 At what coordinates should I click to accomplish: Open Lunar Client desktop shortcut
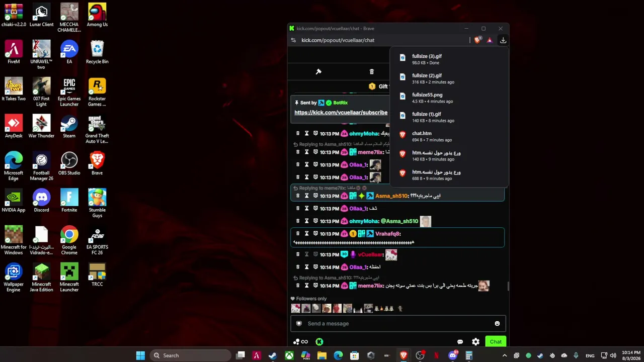tap(41, 16)
